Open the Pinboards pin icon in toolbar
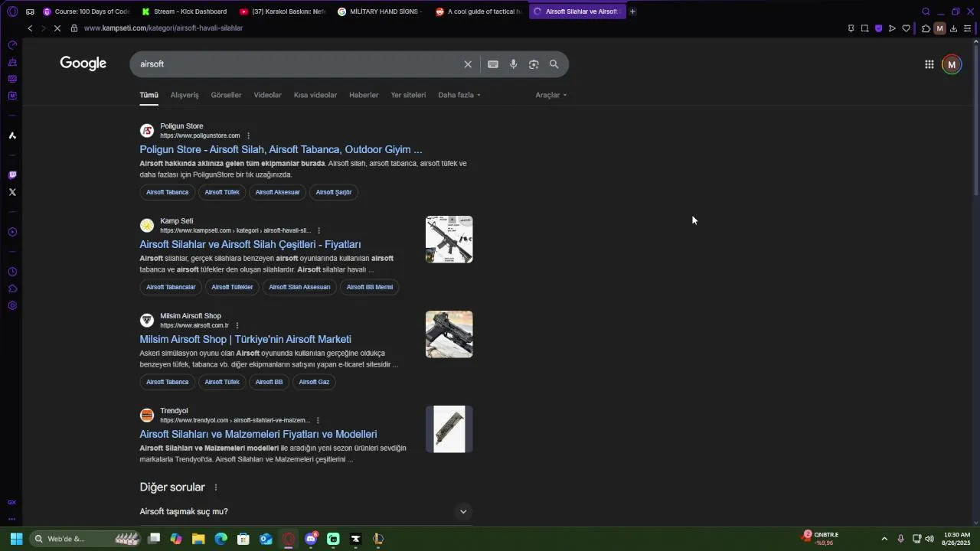The image size is (980, 551). click(x=851, y=28)
